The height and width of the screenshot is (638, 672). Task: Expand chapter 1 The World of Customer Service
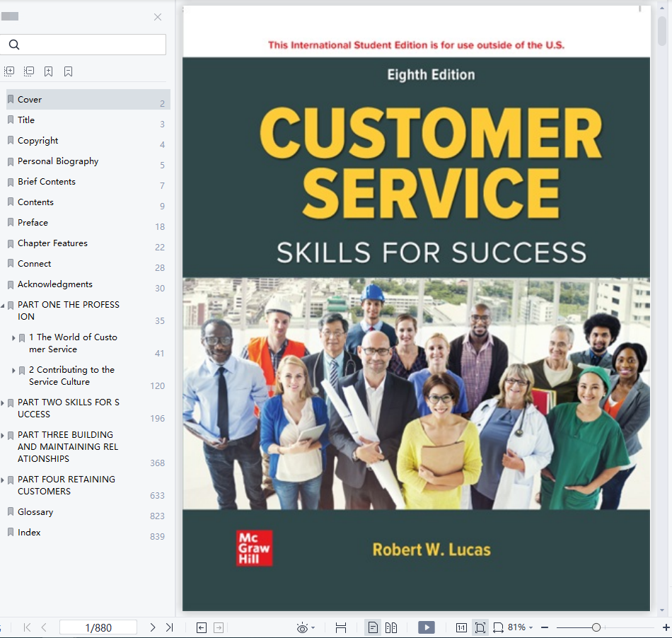tap(13, 338)
